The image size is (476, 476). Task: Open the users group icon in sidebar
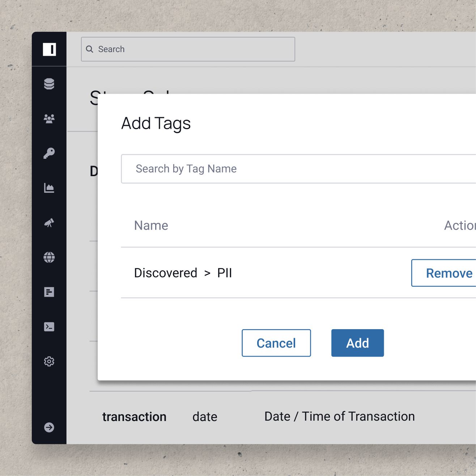pyautogui.click(x=49, y=119)
